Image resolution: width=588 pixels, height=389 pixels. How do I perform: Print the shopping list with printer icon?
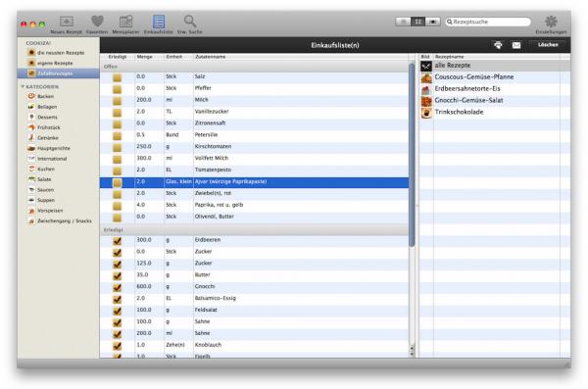tap(498, 45)
